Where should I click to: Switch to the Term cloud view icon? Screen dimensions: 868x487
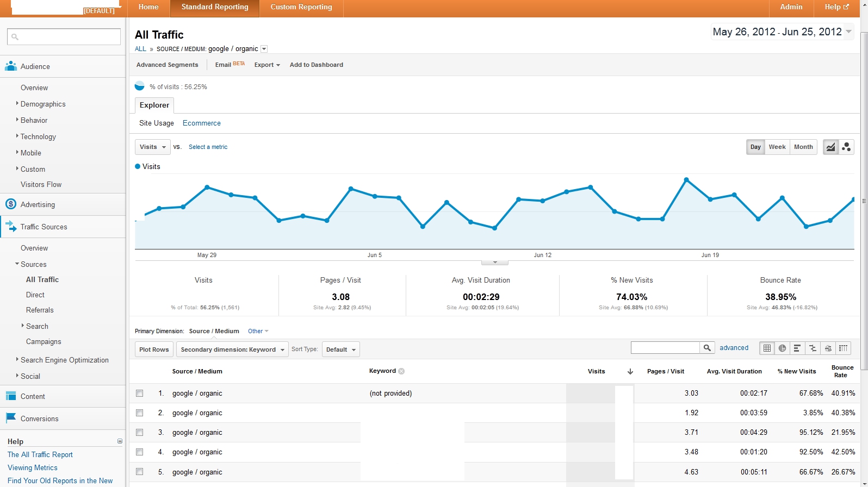(828, 348)
